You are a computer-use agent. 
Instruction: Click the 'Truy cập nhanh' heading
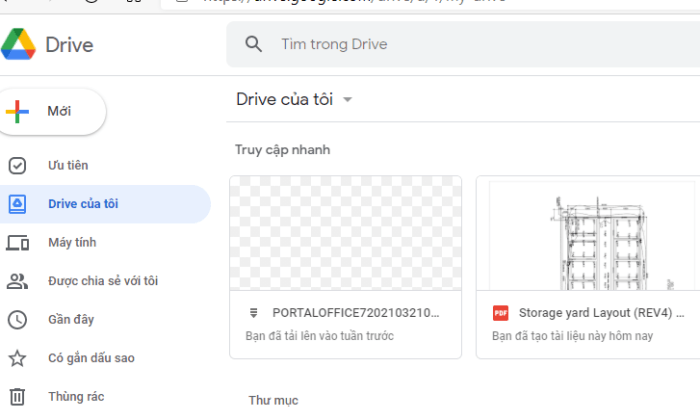pyautogui.click(x=283, y=150)
